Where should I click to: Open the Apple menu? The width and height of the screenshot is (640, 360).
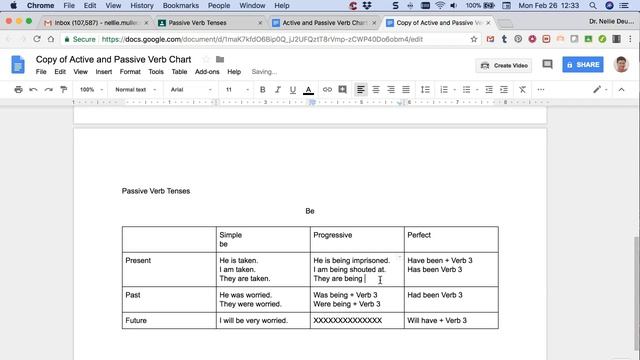point(13,5)
